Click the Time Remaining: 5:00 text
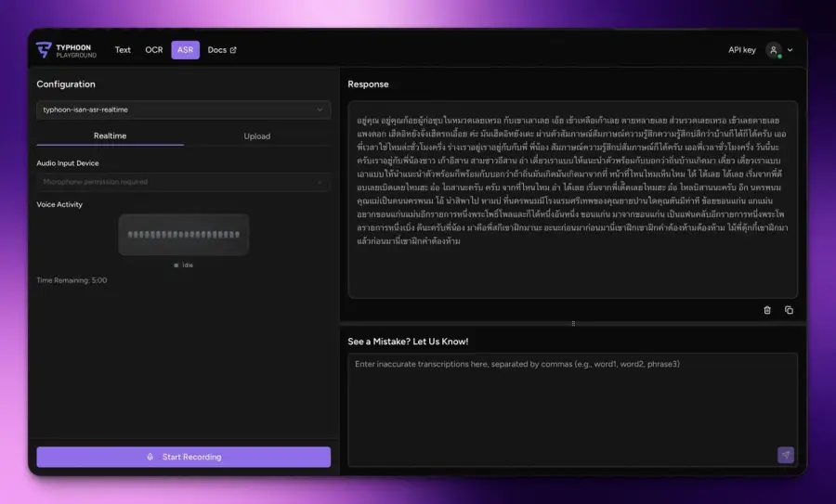The image size is (836, 504). tap(72, 280)
